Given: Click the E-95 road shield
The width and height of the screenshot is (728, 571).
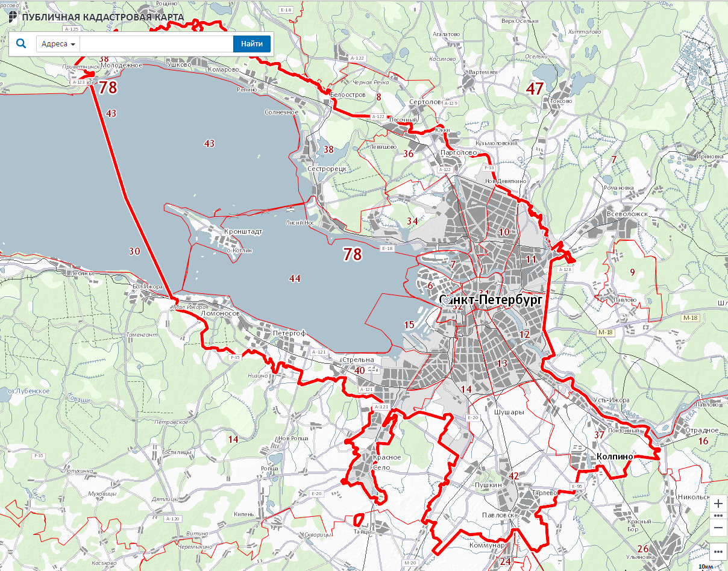Looking at the screenshot, I should click(577, 486).
